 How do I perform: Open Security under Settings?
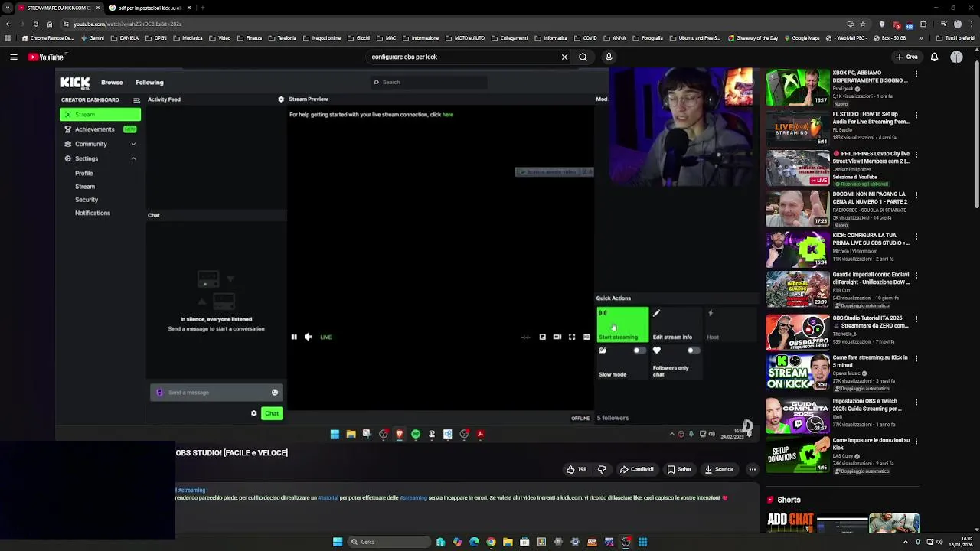coord(87,200)
